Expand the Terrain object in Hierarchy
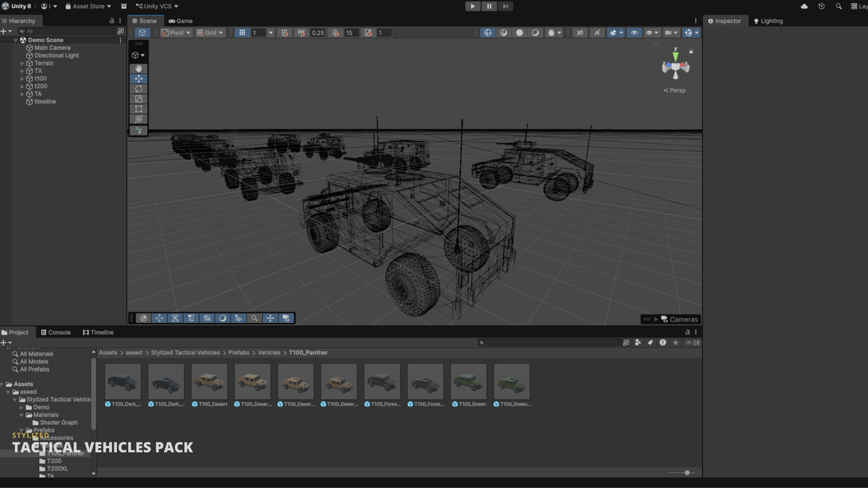 (22, 64)
